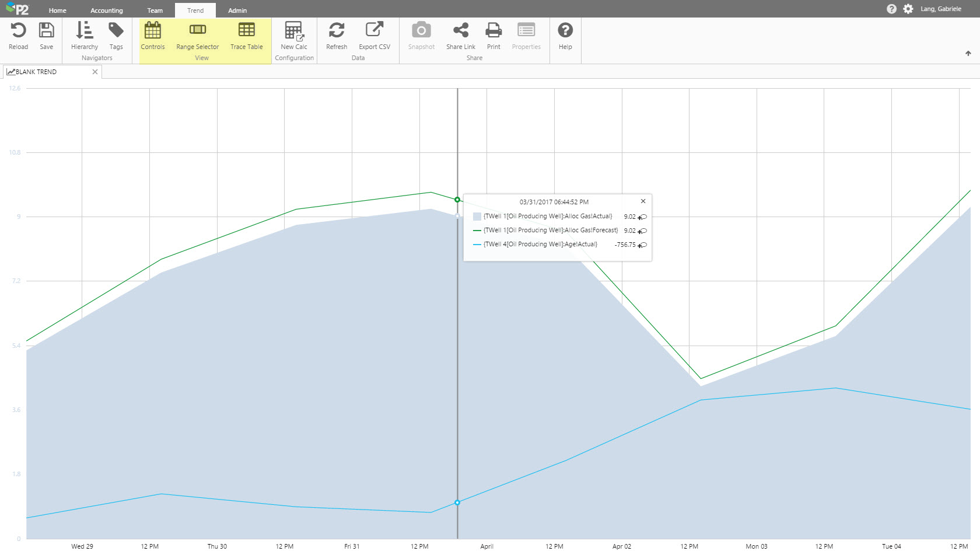Open the settings gear menu

click(908, 9)
